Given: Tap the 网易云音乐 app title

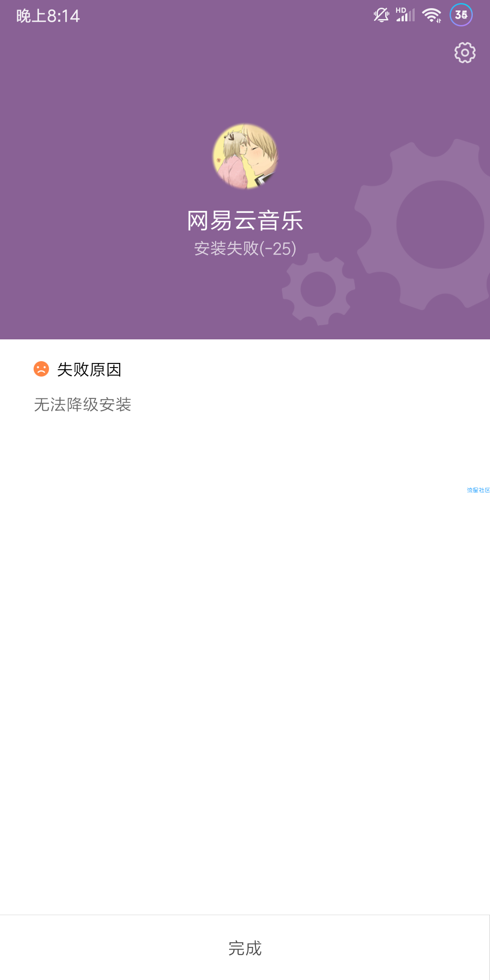Looking at the screenshot, I should [x=245, y=221].
